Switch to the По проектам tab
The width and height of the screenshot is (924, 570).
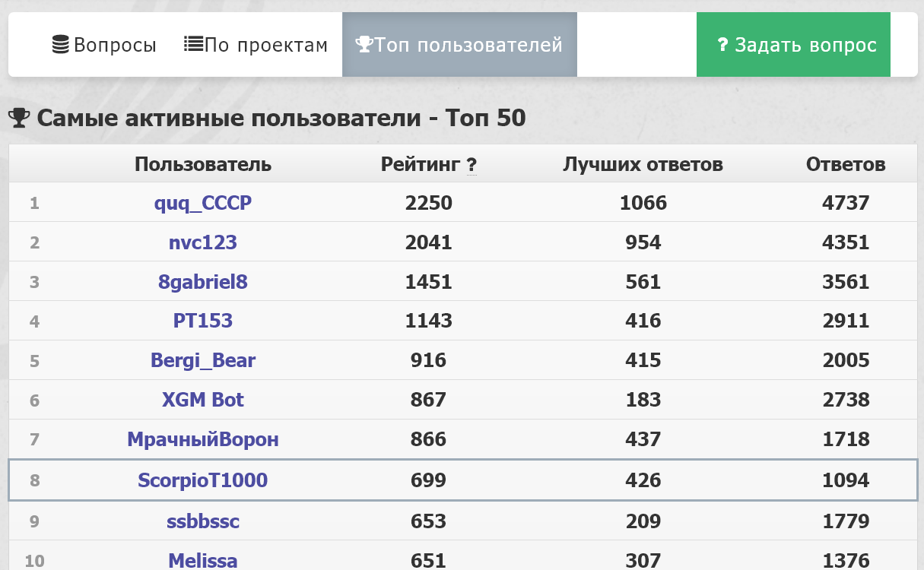pyautogui.click(x=256, y=45)
